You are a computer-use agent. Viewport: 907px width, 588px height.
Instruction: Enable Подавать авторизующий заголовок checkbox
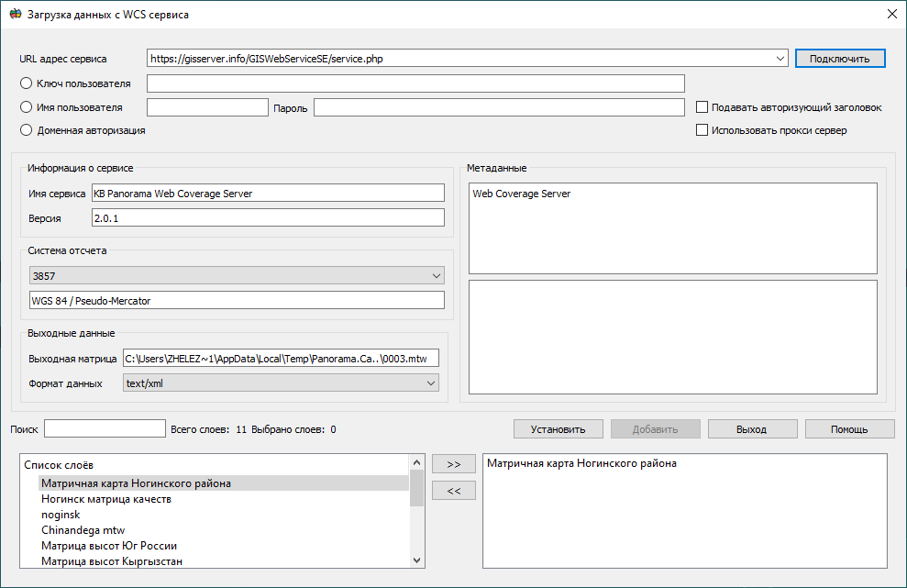click(x=702, y=107)
